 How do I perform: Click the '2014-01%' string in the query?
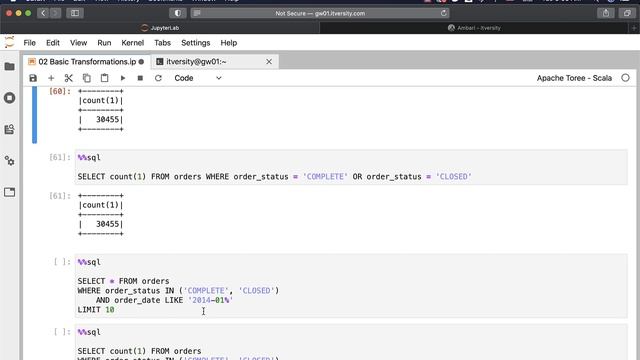coord(210,300)
